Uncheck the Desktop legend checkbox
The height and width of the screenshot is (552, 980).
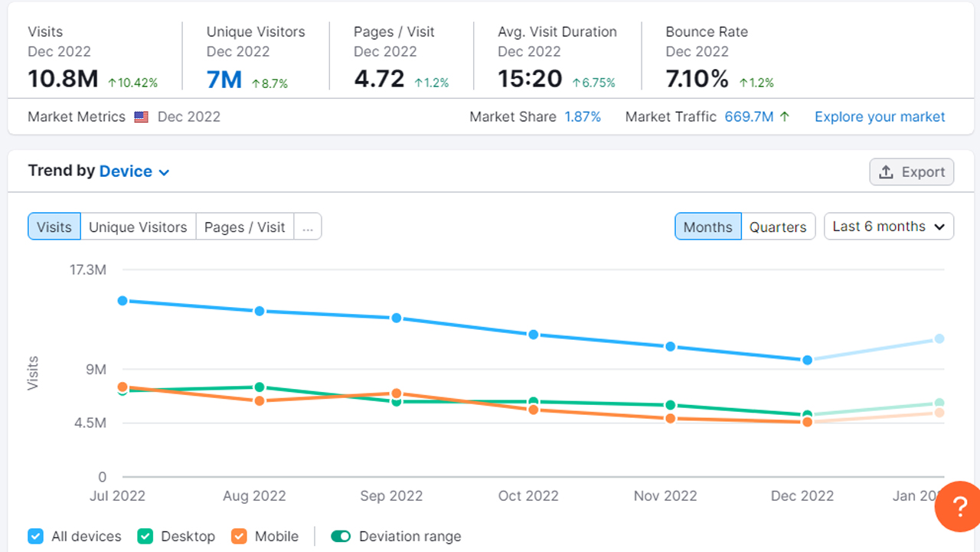click(x=145, y=537)
